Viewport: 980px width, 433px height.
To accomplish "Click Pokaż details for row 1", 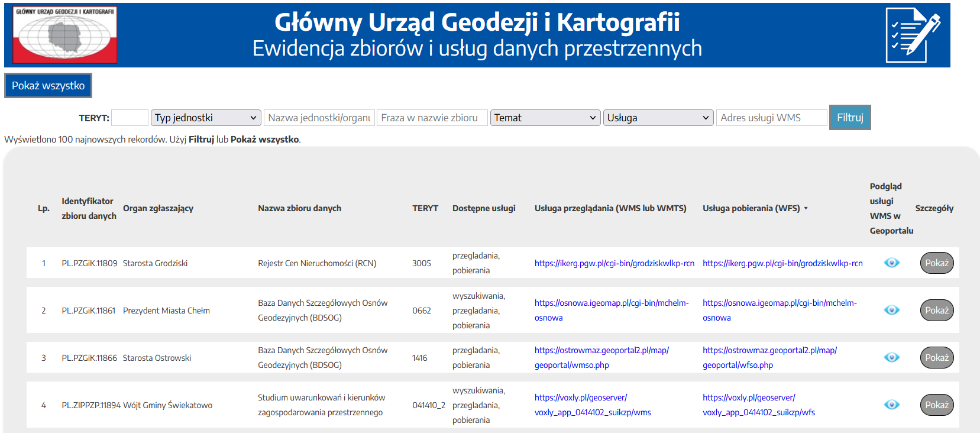I will [x=936, y=263].
